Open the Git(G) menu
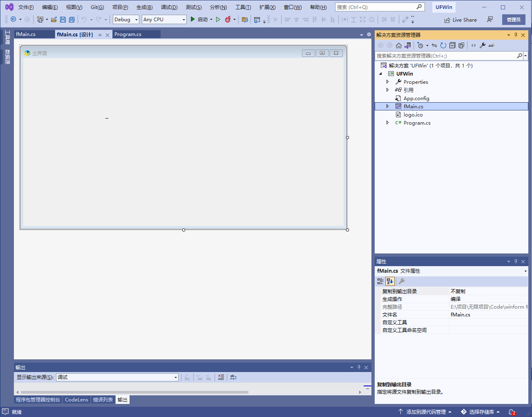Screen dimensions: 532x417 click(x=97, y=7)
